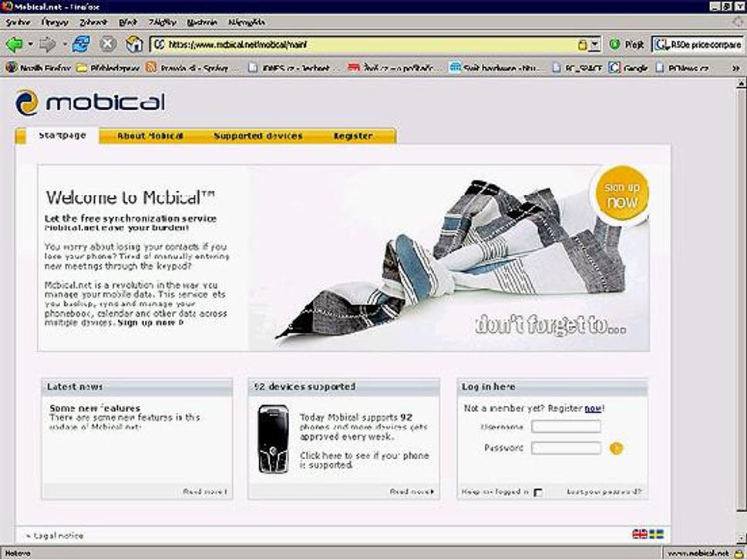Image resolution: width=747 pixels, height=560 pixels.
Task: Open the Mozilla Firefox bookmark
Action: click(38, 68)
